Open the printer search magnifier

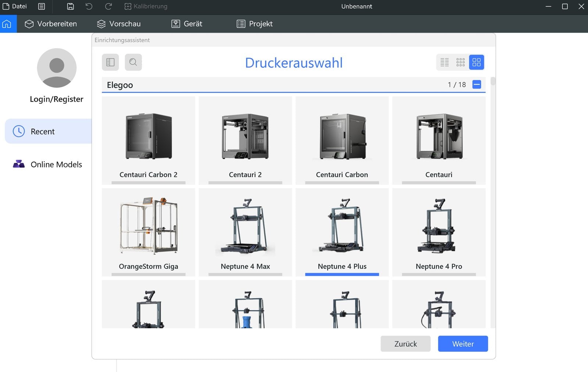point(133,62)
